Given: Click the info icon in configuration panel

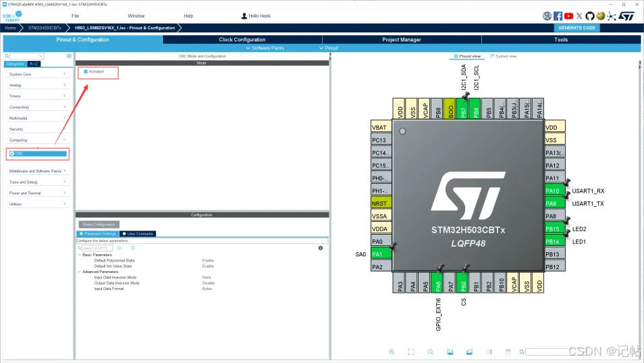Looking at the screenshot, I should click(x=320, y=248).
